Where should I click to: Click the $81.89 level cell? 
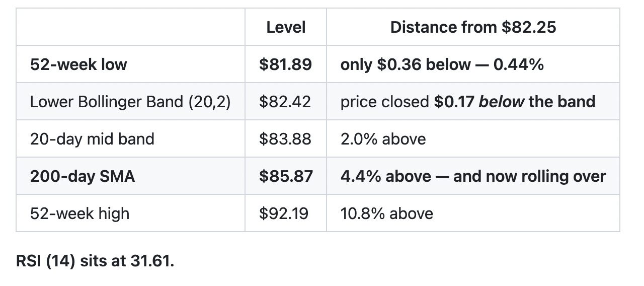285,64
